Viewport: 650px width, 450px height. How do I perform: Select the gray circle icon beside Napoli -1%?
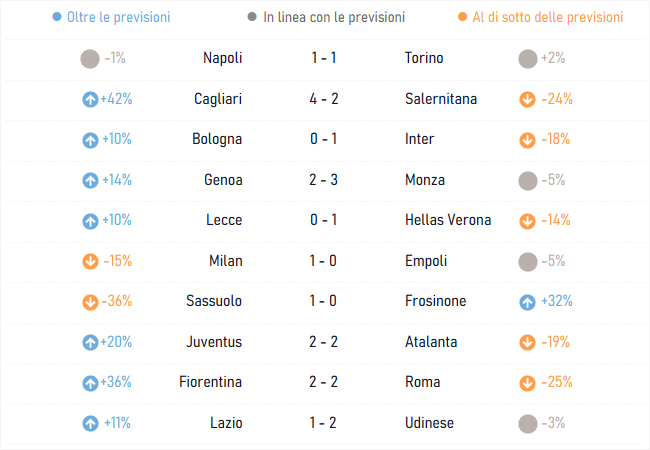90,59
